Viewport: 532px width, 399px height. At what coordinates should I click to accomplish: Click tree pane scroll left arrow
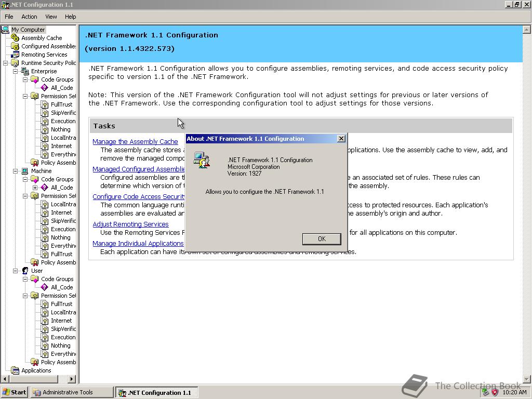(5, 379)
